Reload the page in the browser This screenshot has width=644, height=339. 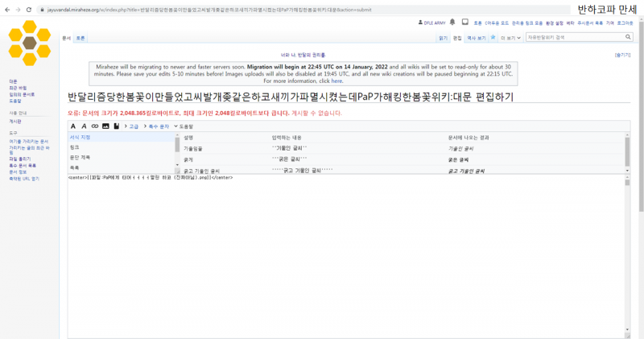(29, 10)
